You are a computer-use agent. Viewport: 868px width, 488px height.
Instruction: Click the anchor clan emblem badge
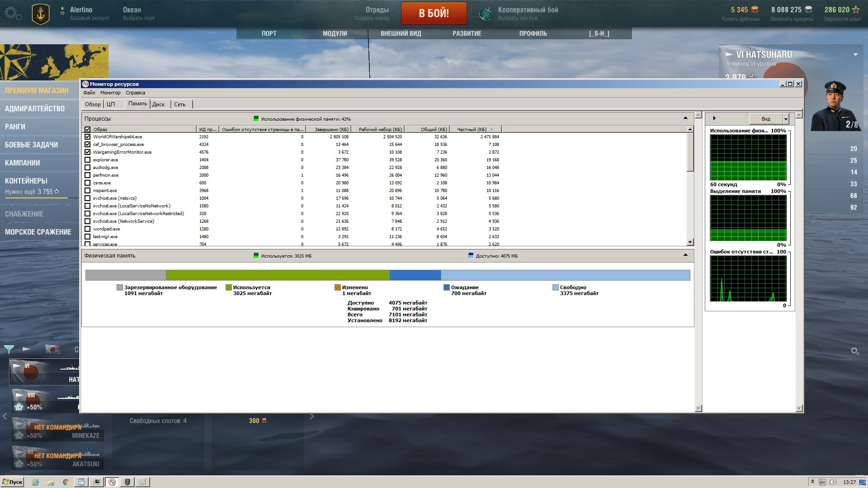click(x=41, y=14)
